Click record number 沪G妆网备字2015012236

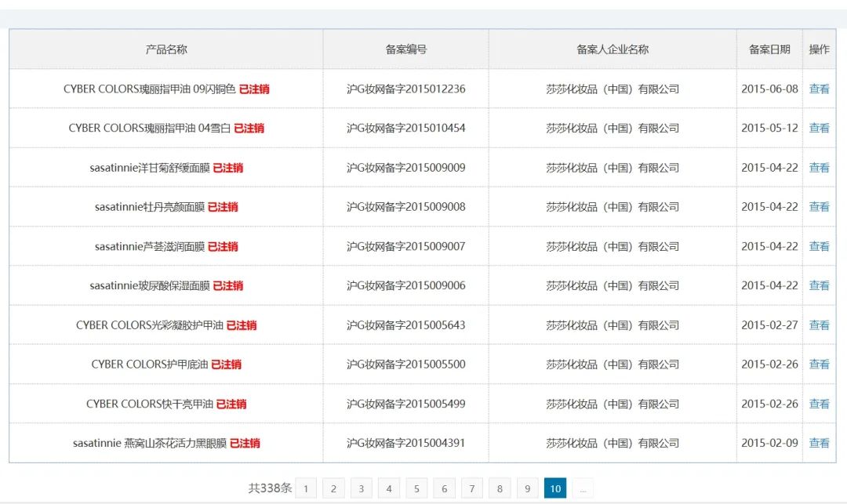pos(406,89)
